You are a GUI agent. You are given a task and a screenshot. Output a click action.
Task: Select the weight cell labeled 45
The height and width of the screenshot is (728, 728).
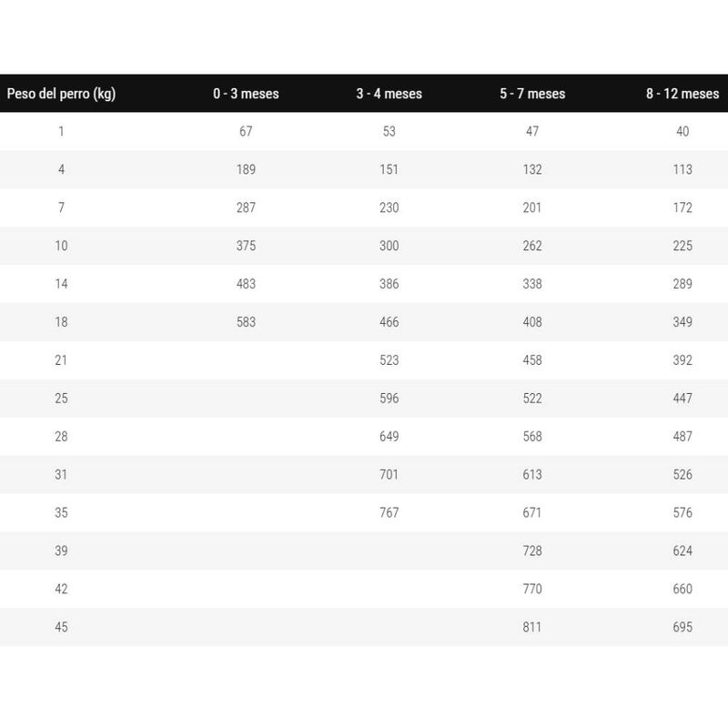(61, 627)
